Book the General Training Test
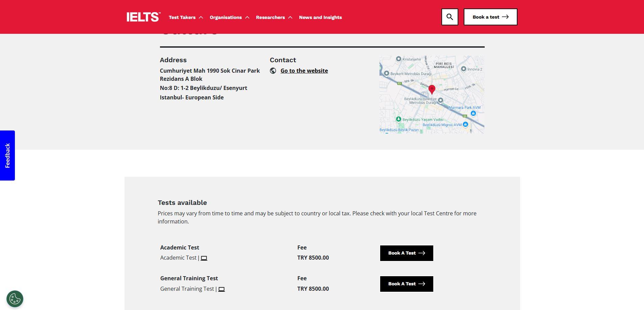This screenshot has height=310, width=644. 407,284
